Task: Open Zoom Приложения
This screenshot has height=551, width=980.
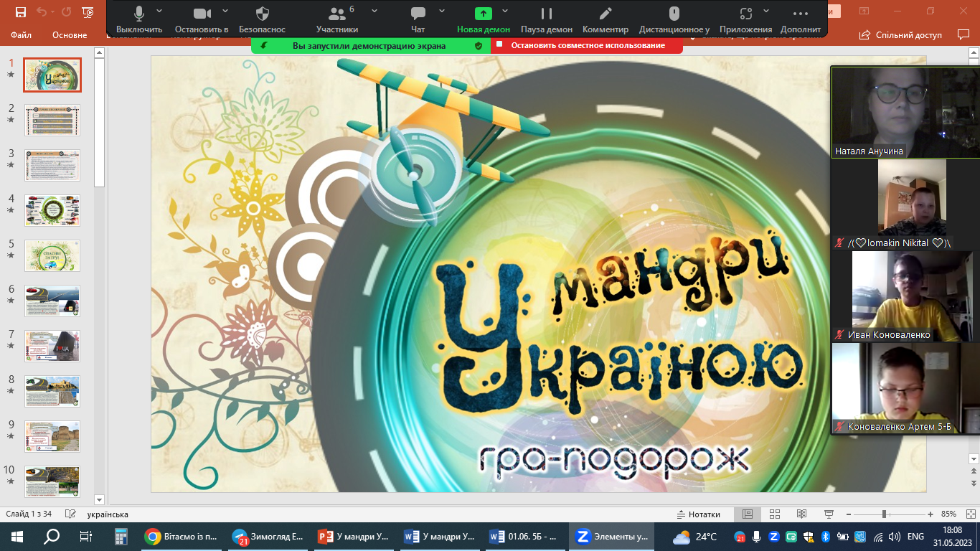Action: (746, 19)
